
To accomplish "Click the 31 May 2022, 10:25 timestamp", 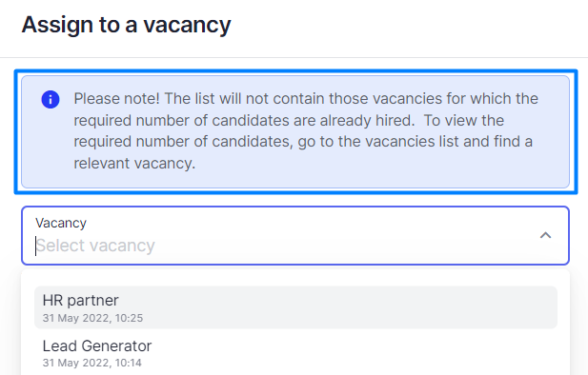I will [x=92, y=318].
